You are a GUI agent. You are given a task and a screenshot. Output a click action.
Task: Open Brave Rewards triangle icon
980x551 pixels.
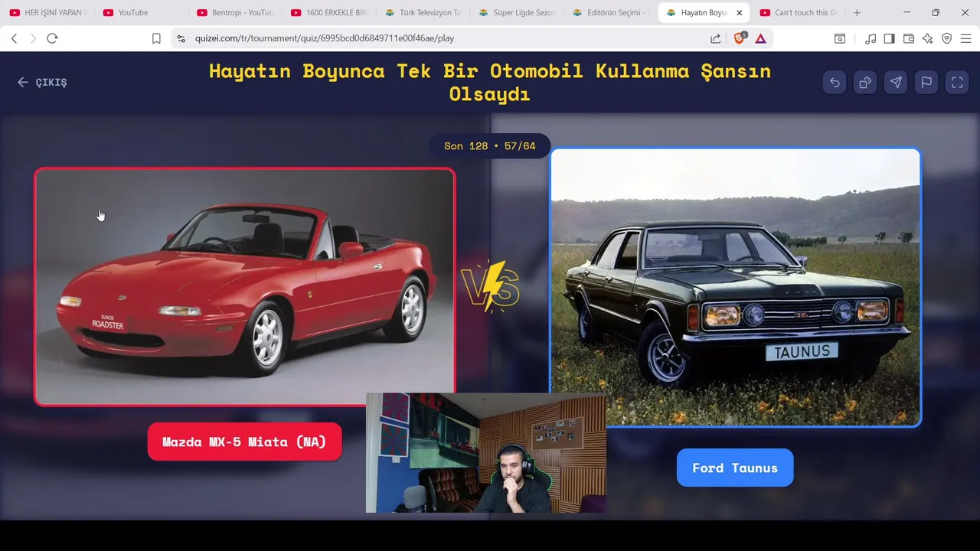click(x=760, y=38)
